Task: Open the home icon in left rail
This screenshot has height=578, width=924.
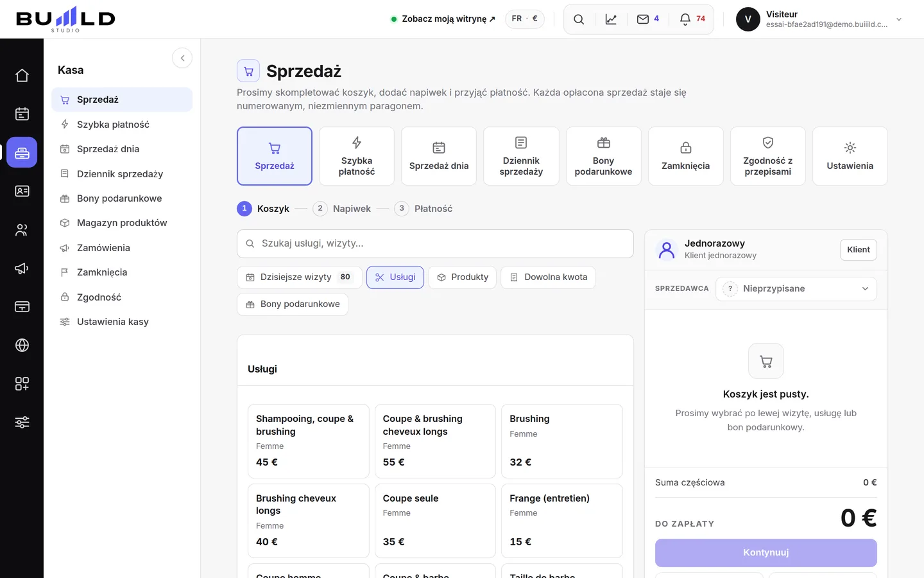Action: click(x=22, y=75)
